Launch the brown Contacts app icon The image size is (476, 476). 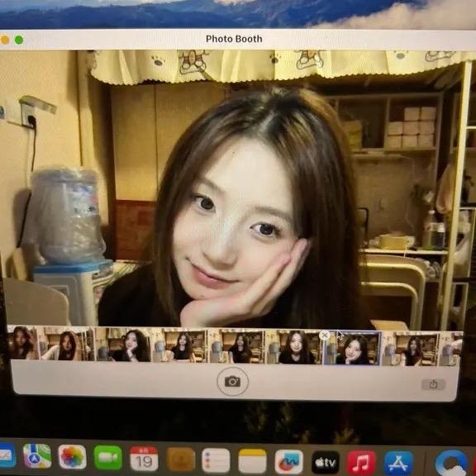181,459
